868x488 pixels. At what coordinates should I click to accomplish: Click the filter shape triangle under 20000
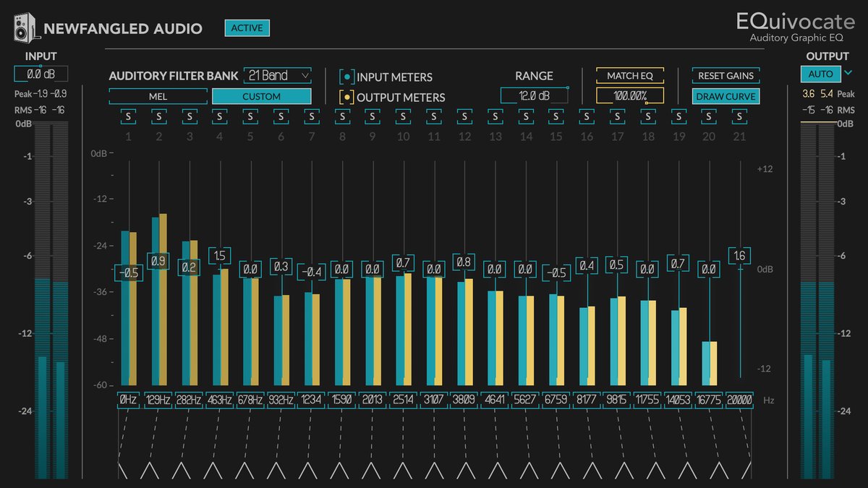click(x=745, y=470)
